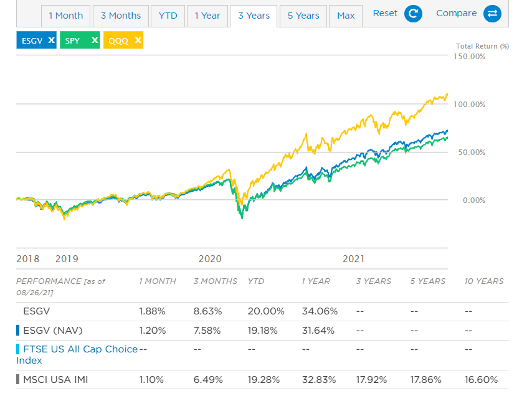Viewport: 532px width, 396px height.
Task: Click ESGV 1 year value 34.06%
Action: point(320,311)
